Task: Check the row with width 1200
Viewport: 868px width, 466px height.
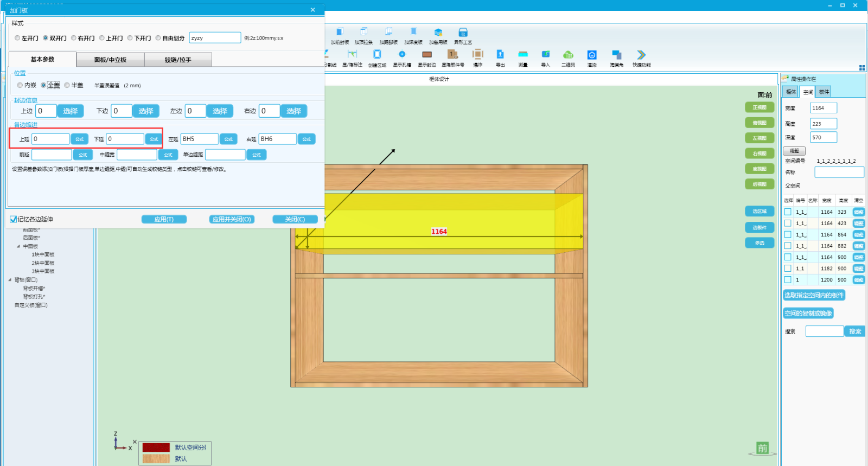Action: click(788, 280)
